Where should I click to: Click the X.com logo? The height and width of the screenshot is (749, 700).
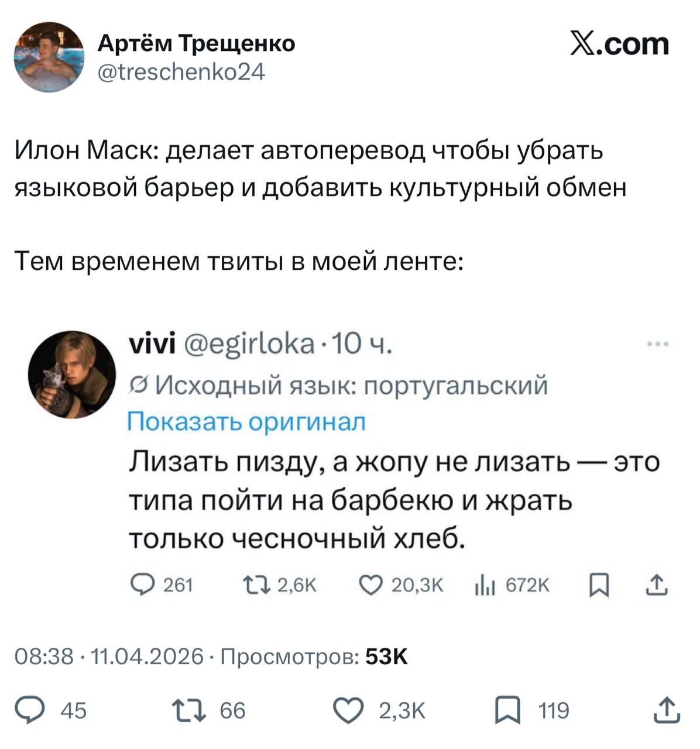tap(620, 44)
